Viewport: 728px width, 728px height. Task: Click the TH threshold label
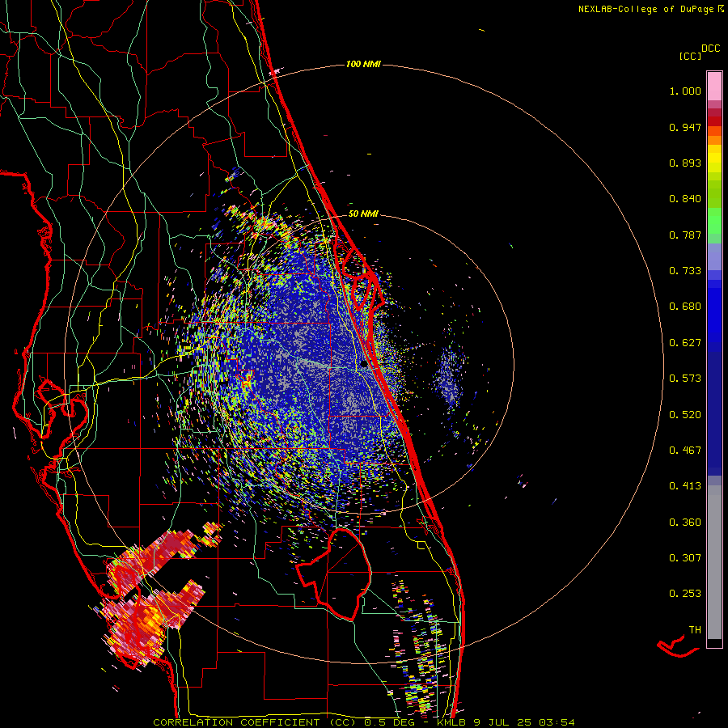tap(695, 630)
